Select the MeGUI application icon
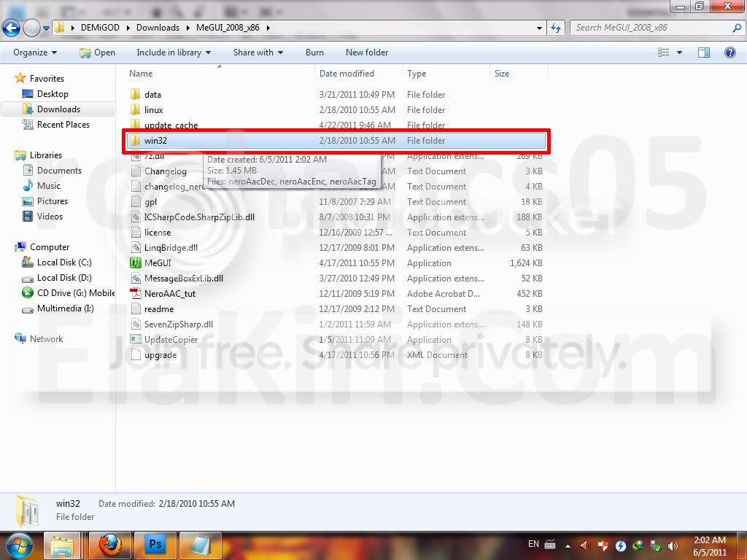The image size is (747, 560). [x=135, y=262]
